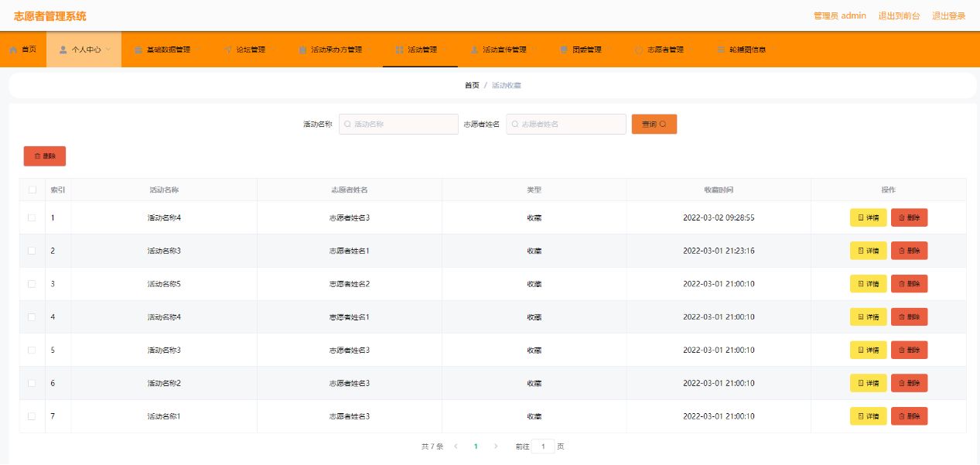Click the 活动名称5 cell
This screenshot has height=465, width=980.
(x=164, y=284)
